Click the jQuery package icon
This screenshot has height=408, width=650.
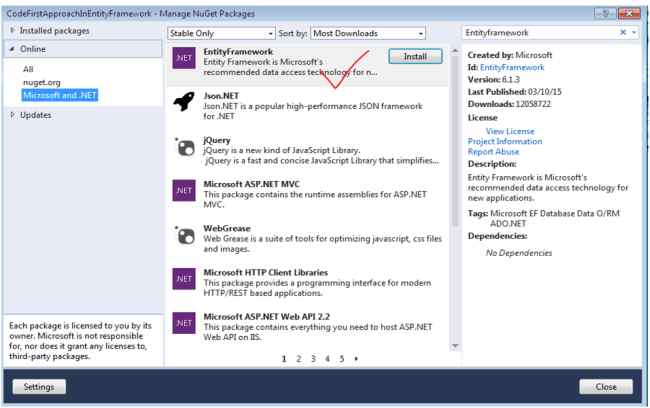coord(184,146)
